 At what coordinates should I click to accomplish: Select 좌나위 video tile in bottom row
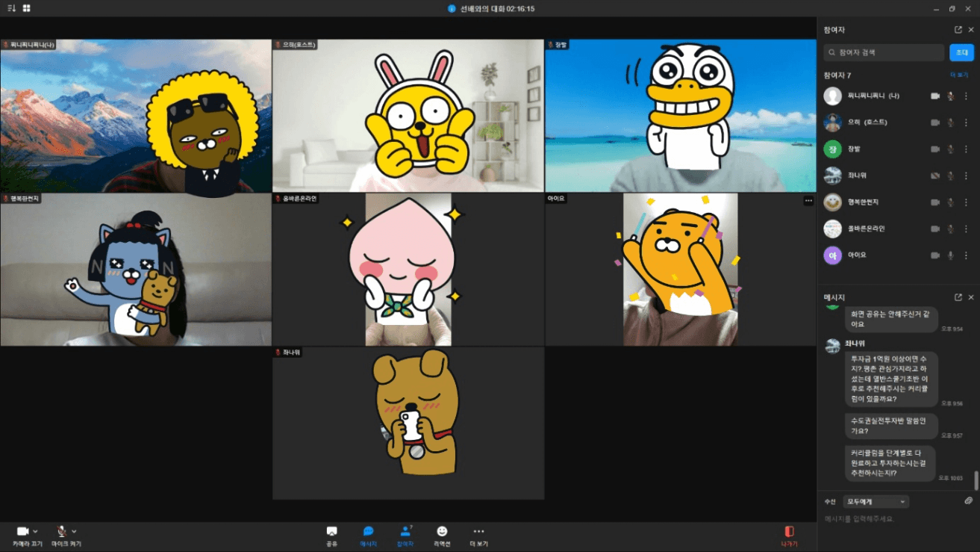pyautogui.click(x=408, y=423)
